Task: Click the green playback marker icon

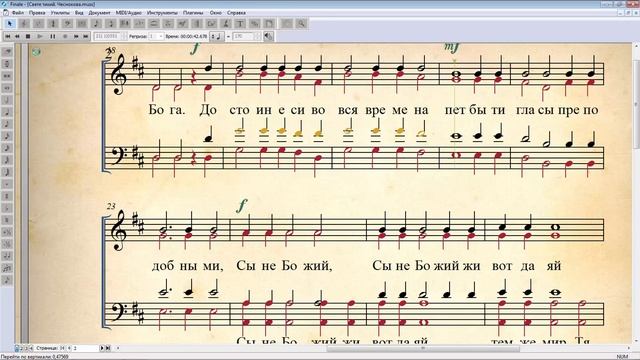Action: (x=36, y=52)
